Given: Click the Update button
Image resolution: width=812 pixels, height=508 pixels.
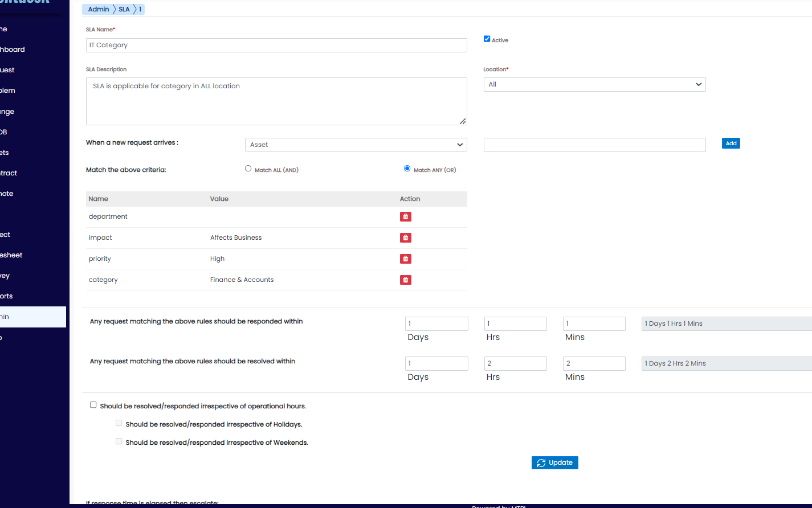Looking at the screenshot, I should pyautogui.click(x=555, y=462).
